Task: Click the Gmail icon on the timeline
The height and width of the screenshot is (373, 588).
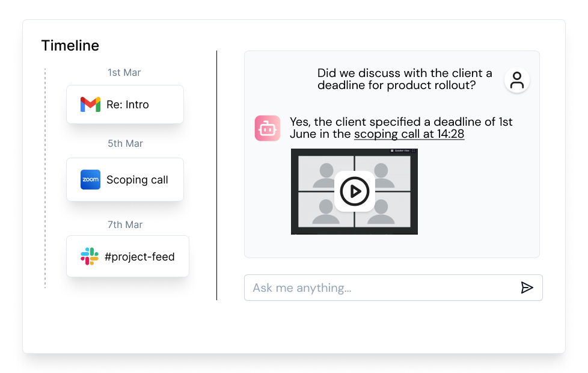Action: click(90, 104)
